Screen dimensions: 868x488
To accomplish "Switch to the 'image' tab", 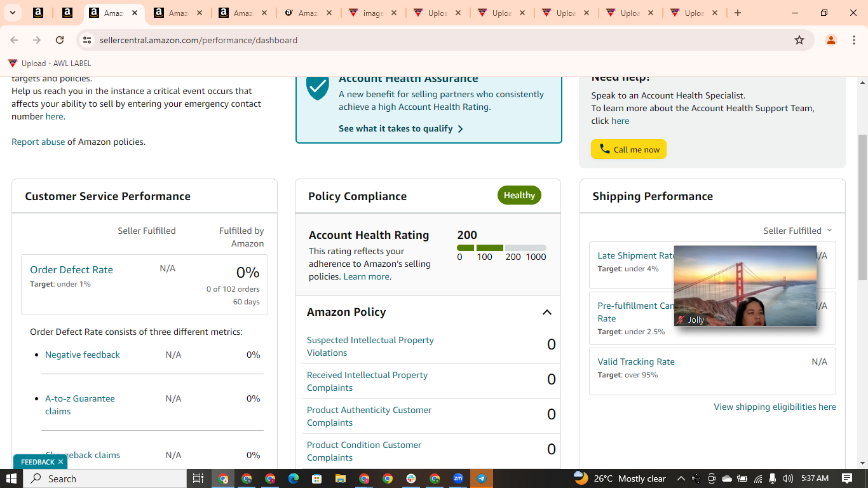I will tap(371, 13).
